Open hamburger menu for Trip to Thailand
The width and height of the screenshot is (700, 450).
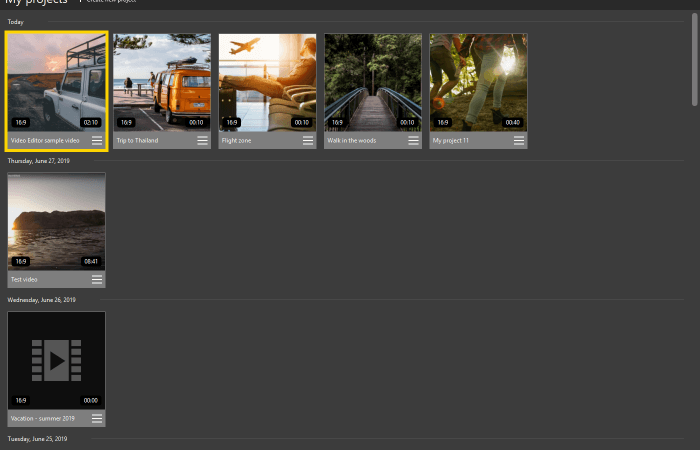[x=202, y=141]
